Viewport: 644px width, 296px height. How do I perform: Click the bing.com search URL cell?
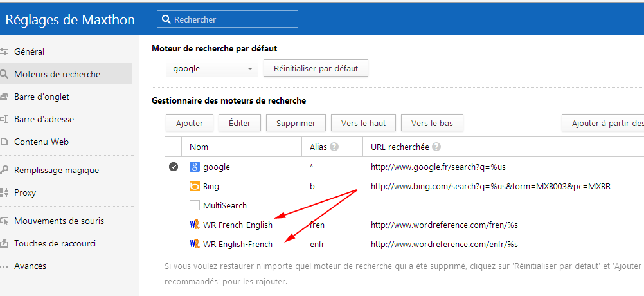491,186
